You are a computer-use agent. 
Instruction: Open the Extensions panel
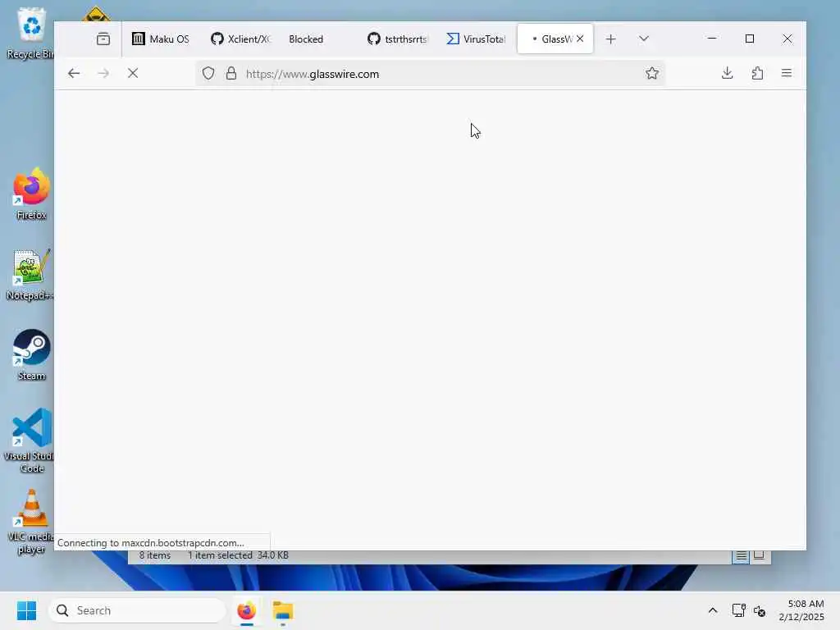757,73
